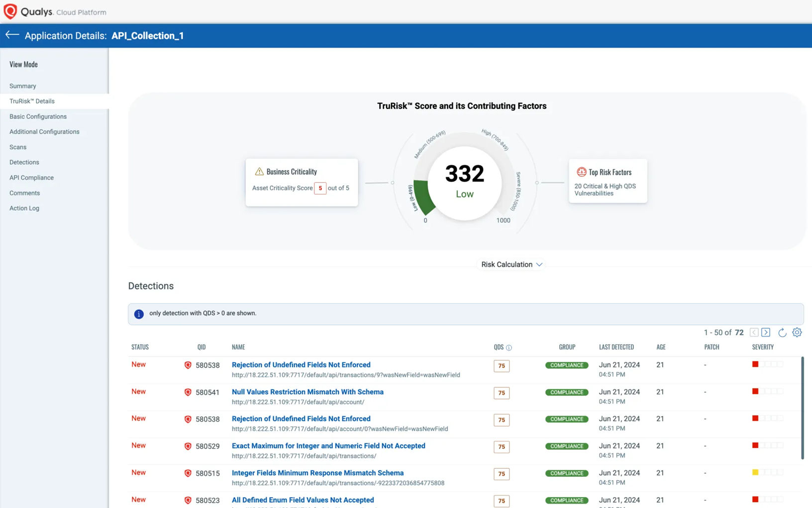Viewport: 812px width, 508px height.
Task: Open the Integer Fields Minimum Response Mismatch link
Action: (x=317, y=473)
